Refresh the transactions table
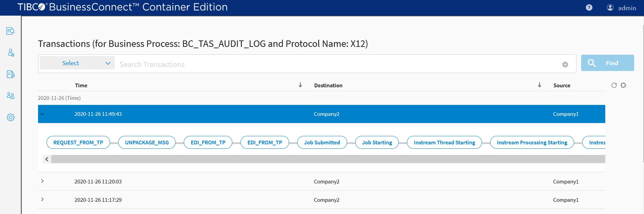Viewport: 644px width, 214px height. pyautogui.click(x=614, y=85)
